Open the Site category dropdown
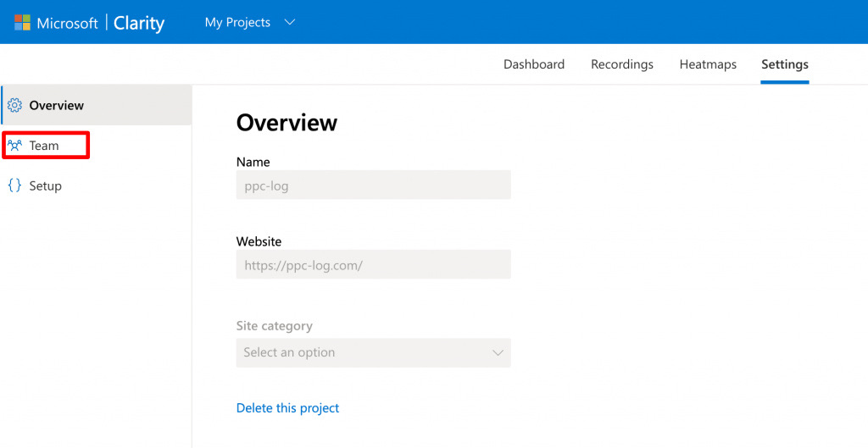Viewport: 868px width, 448px height. point(373,352)
